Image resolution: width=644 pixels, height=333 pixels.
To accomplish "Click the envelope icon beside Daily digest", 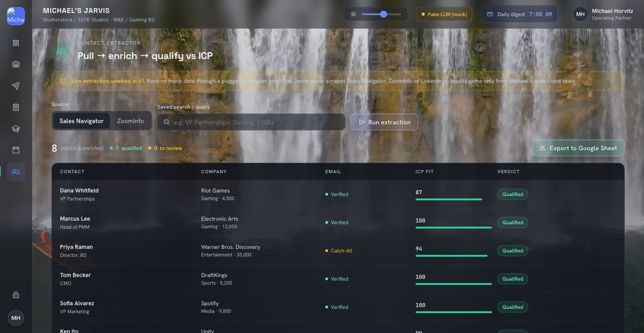I will pyautogui.click(x=490, y=14).
